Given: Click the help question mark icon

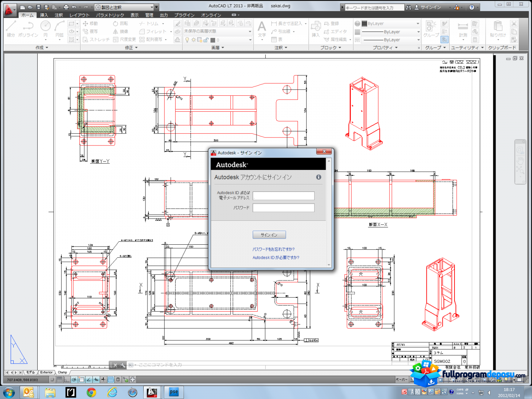Looking at the screenshot, I should (x=472, y=7).
